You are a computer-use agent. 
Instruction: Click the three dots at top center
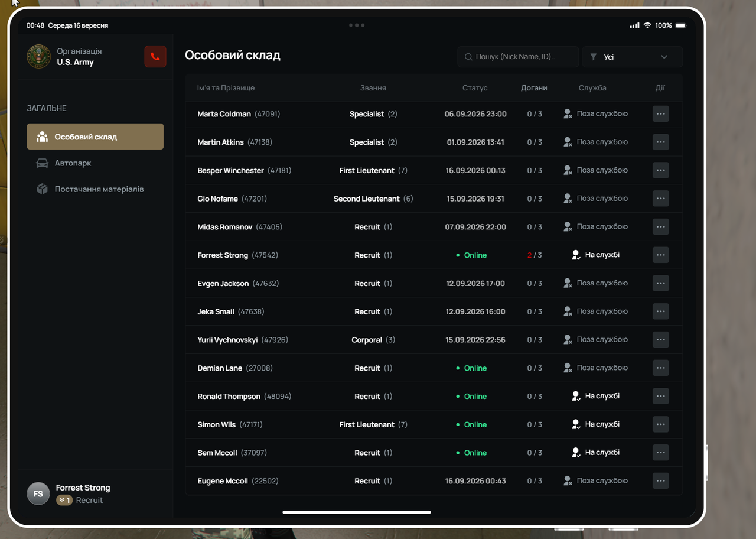pyautogui.click(x=357, y=25)
